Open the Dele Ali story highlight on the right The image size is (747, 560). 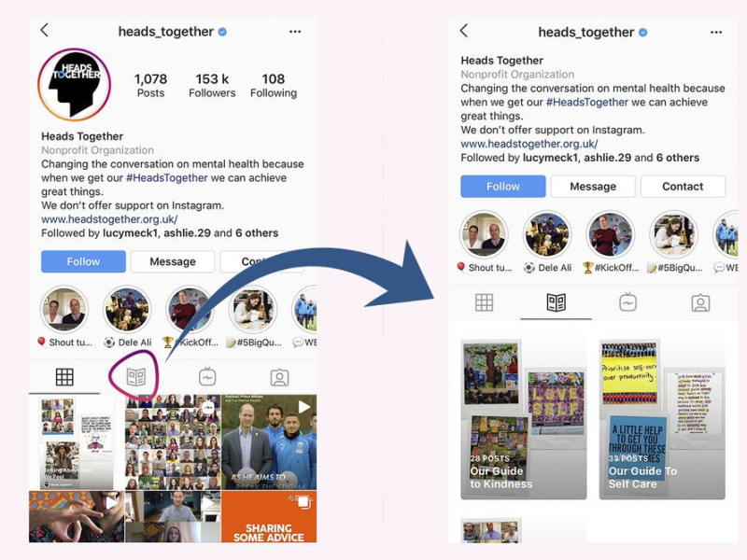(547, 242)
